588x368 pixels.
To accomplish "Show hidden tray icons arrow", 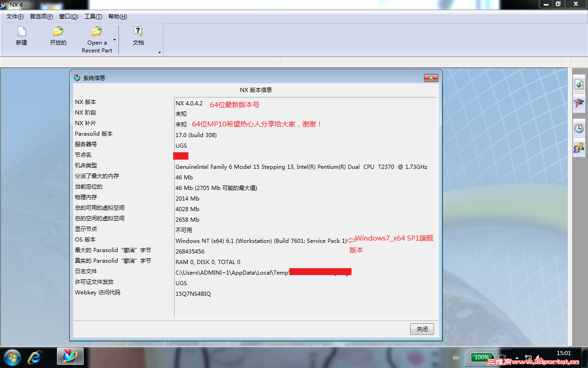I will click(517, 357).
